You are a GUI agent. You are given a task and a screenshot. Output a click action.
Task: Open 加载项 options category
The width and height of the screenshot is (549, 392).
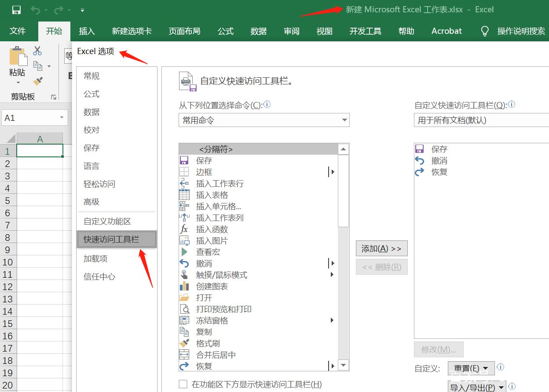click(x=117, y=259)
